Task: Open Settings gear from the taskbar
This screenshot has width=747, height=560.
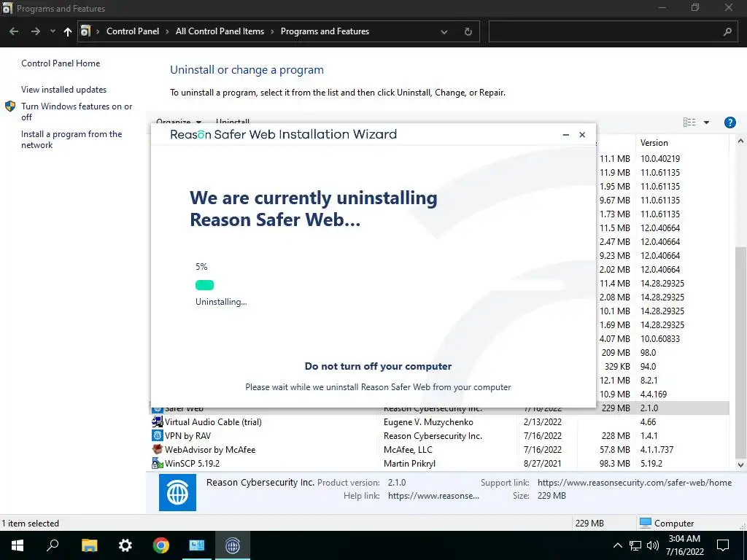Action: (x=125, y=545)
